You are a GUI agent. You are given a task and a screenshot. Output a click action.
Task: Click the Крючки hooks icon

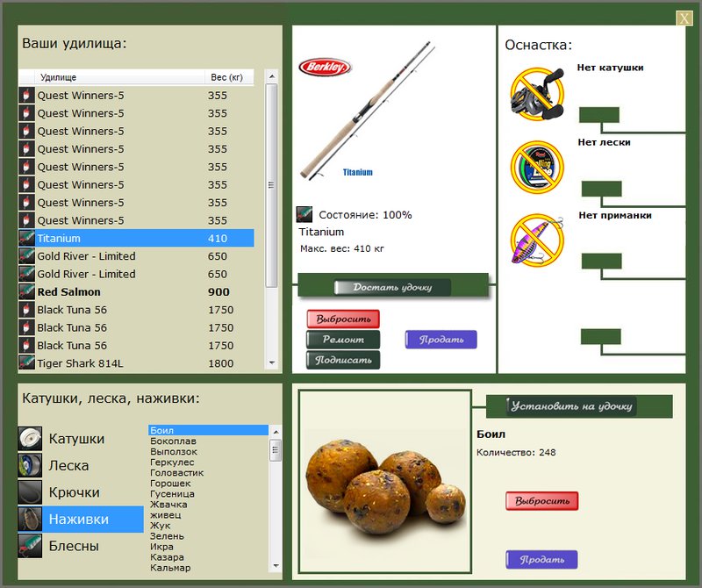click(30, 492)
